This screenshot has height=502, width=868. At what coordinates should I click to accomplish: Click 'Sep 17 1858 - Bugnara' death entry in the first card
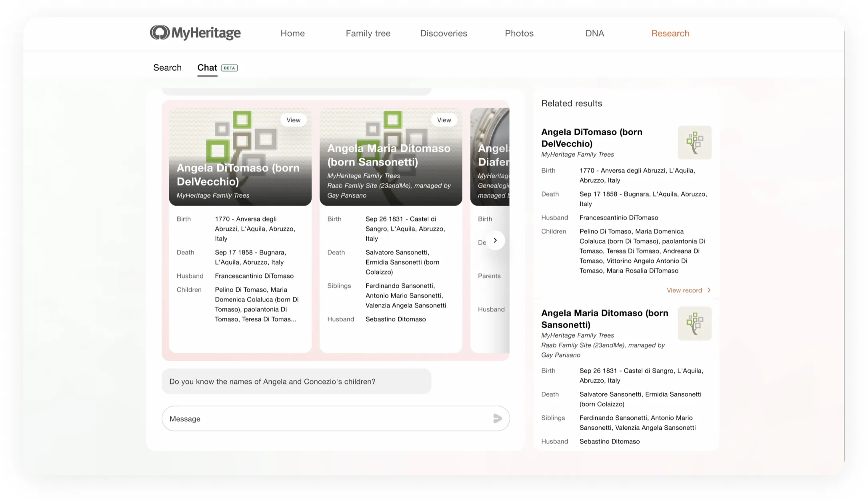pyautogui.click(x=250, y=257)
